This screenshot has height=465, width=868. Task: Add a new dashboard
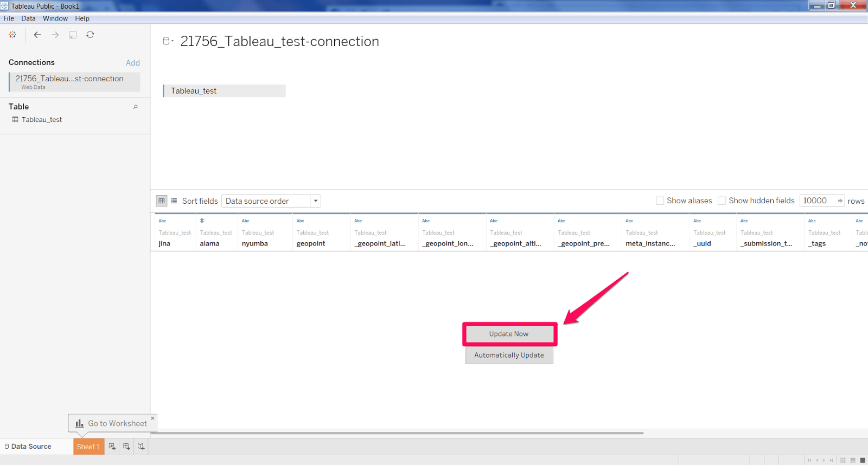(x=126, y=447)
